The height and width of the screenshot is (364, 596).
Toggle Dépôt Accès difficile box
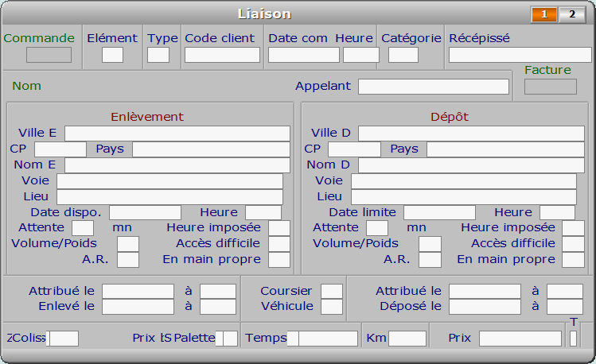click(573, 244)
